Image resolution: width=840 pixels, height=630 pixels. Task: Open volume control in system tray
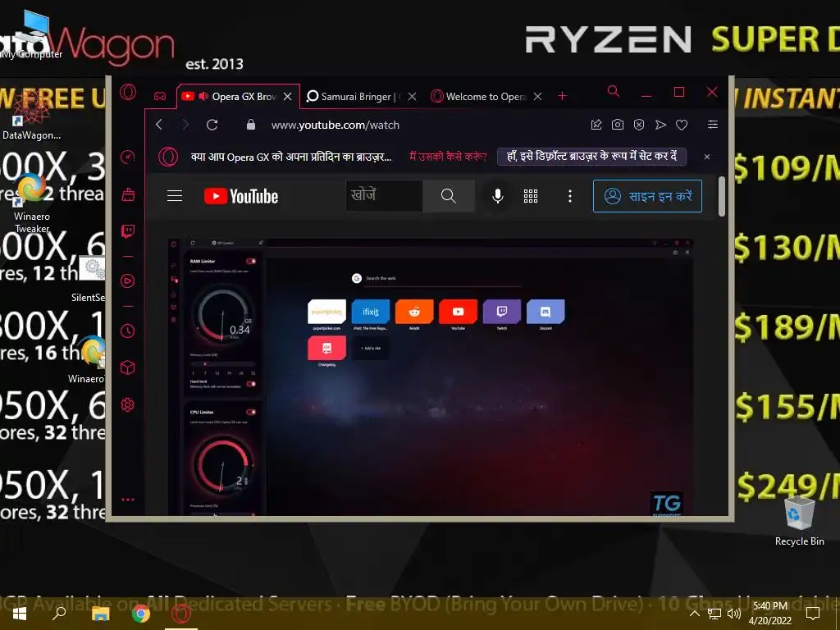[734, 614]
